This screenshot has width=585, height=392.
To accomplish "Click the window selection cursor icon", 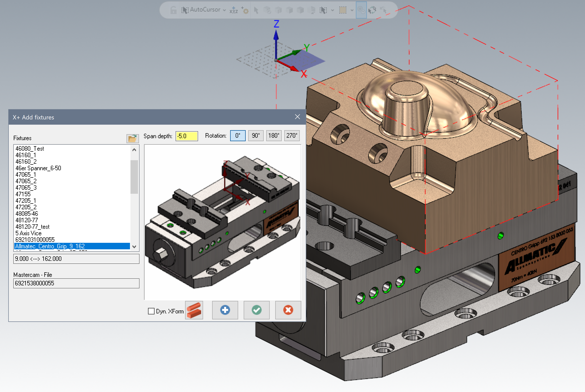I will pyautogui.click(x=323, y=10).
